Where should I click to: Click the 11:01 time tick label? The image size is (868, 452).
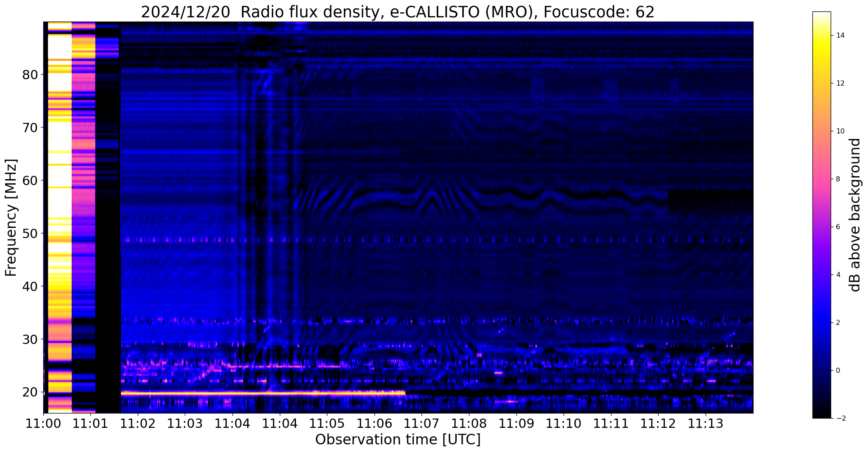[x=90, y=423]
